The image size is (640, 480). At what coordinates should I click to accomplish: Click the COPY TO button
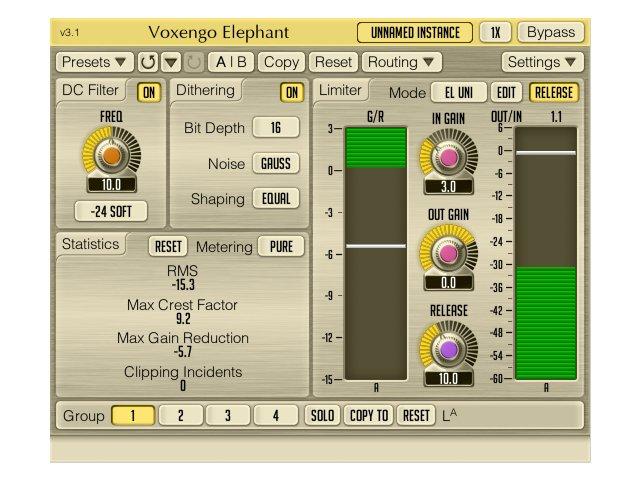pyautogui.click(x=369, y=416)
